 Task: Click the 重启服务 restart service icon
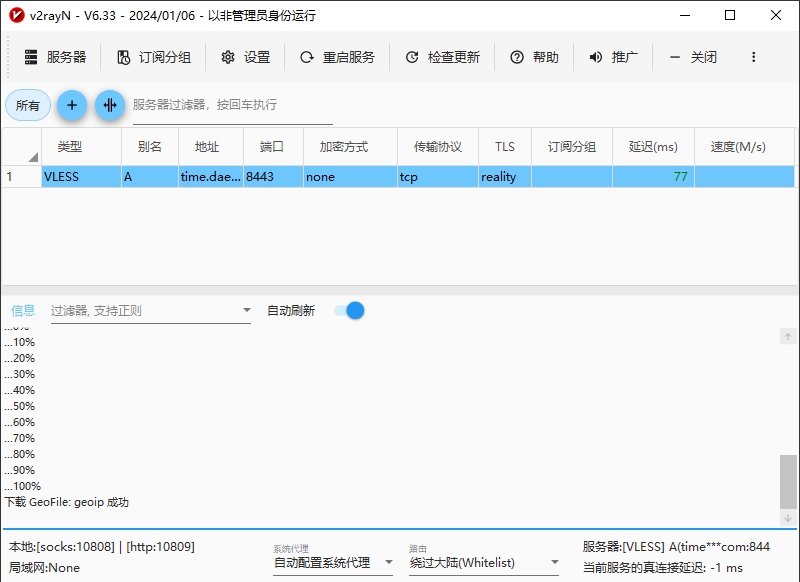[307, 57]
